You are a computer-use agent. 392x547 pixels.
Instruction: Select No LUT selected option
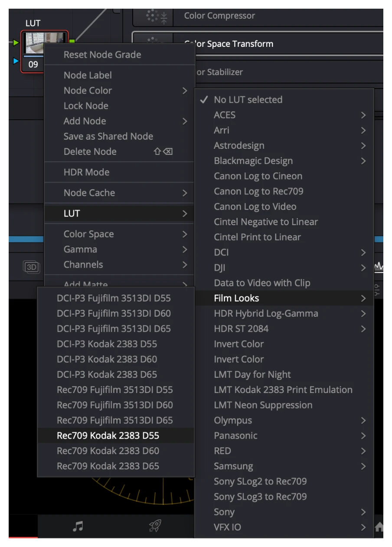284,99
